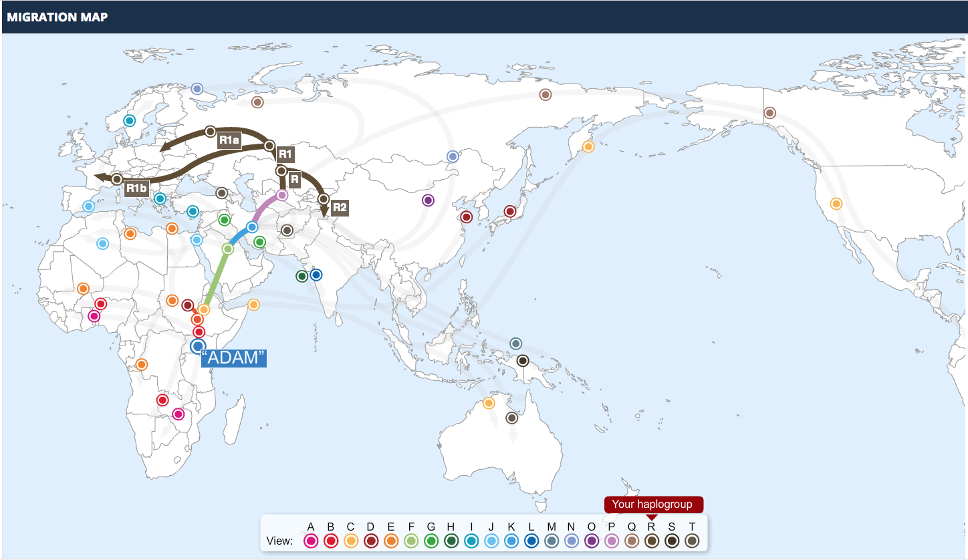Toggle visibility of haplogroup A in the legend
The height and width of the screenshot is (560, 968).
click(x=310, y=542)
